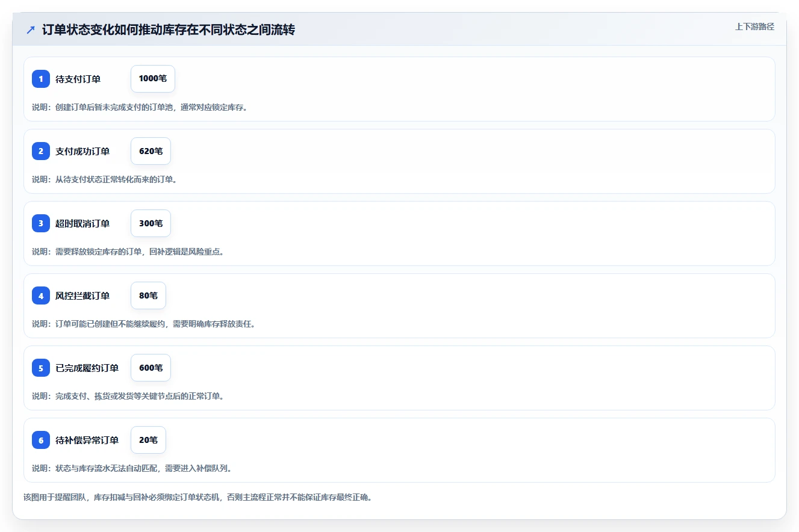The width and height of the screenshot is (799, 532).
Task: Click description 从待支付状态正常转化而来的订单
Action: (x=104, y=179)
